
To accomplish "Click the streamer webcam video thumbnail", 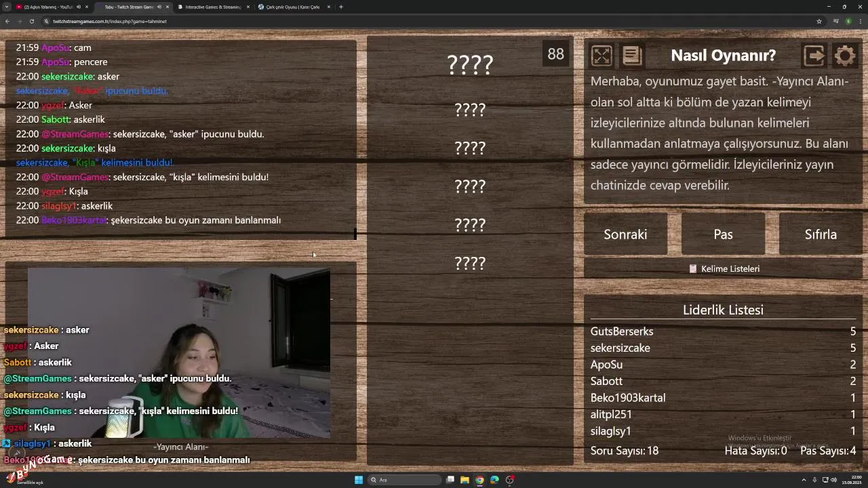I will (x=179, y=352).
